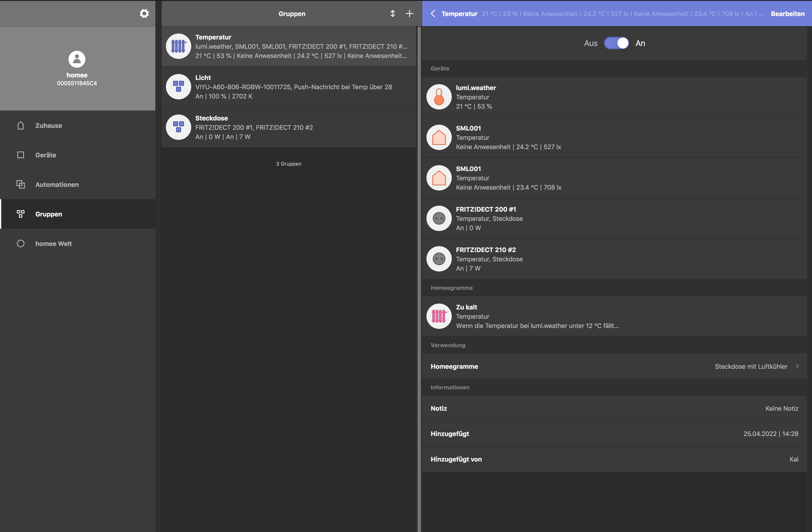Click the homee user avatar icon

click(77, 59)
